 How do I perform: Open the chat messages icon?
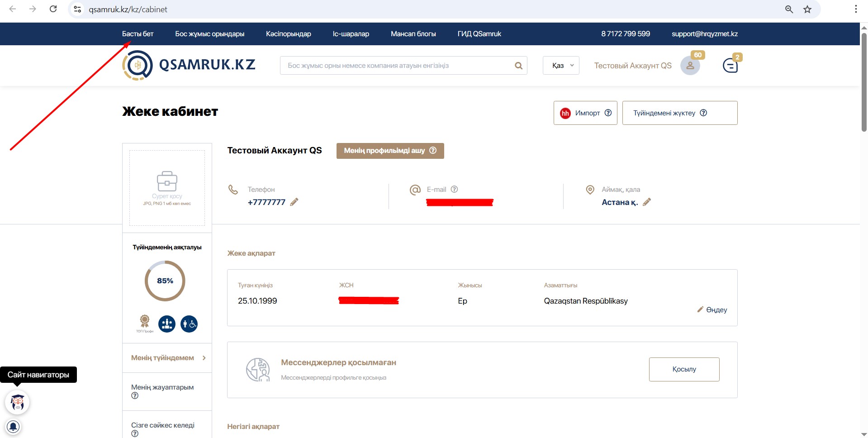coord(730,66)
